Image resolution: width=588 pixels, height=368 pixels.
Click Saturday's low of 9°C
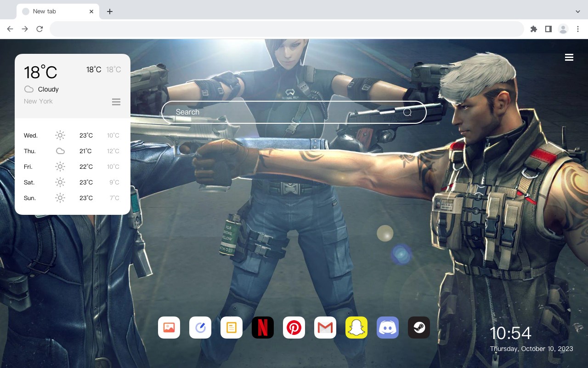pyautogui.click(x=114, y=182)
